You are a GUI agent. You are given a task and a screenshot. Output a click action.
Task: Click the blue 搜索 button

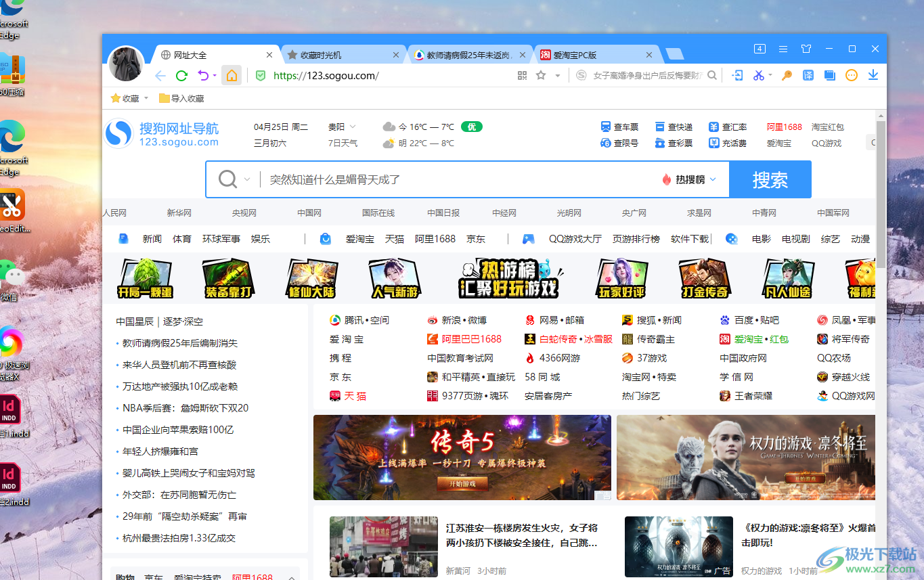[x=770, y=179]
